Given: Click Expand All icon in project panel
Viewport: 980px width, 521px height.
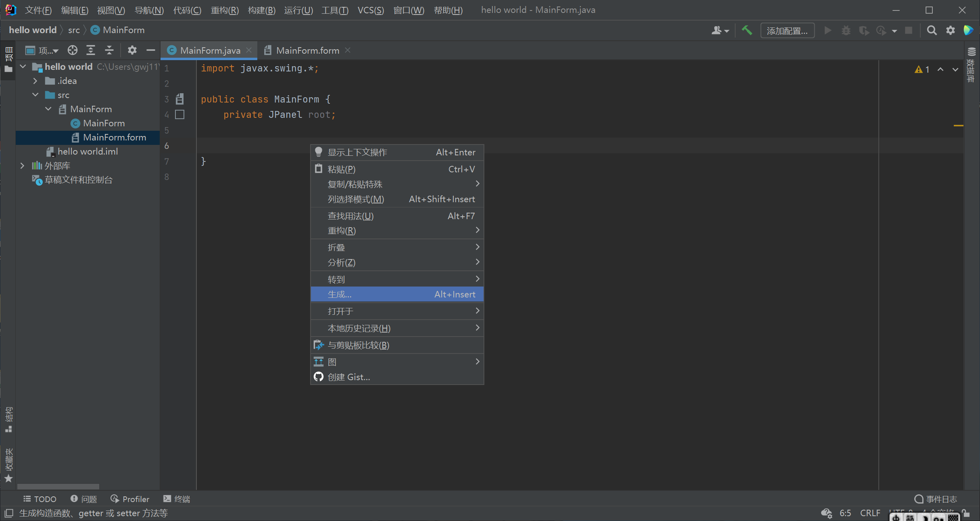Looking at the screenshot, I should pyautogui.click(x=91, y=50).
